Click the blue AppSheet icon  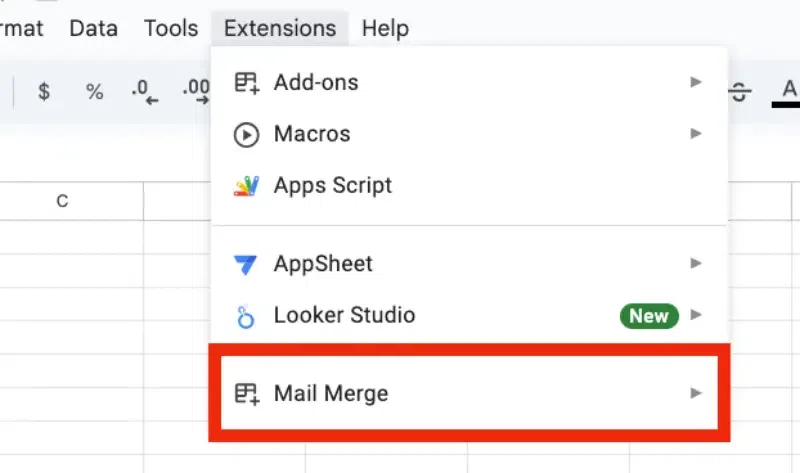tap(246, 264)
